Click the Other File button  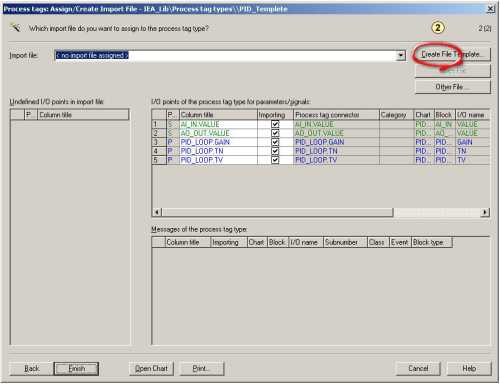coord(453,87)
